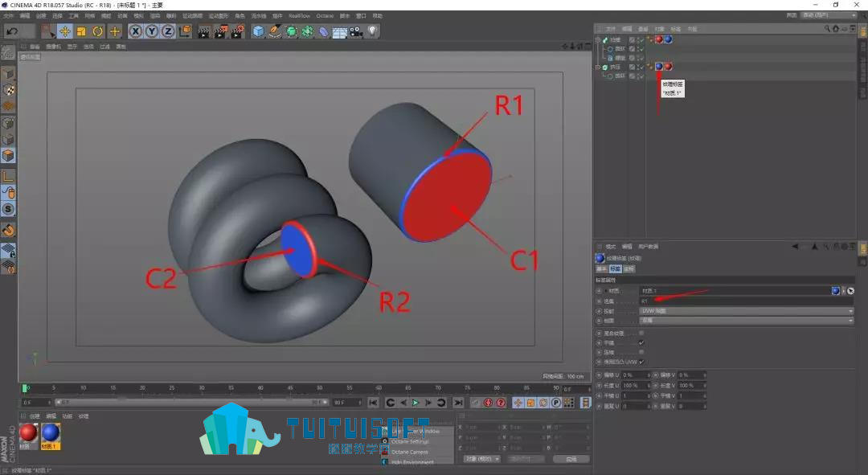Viewport: 868px width, 475px height.
Task: Collapse the second object hierarchy in tree
Action: [598, 67]
